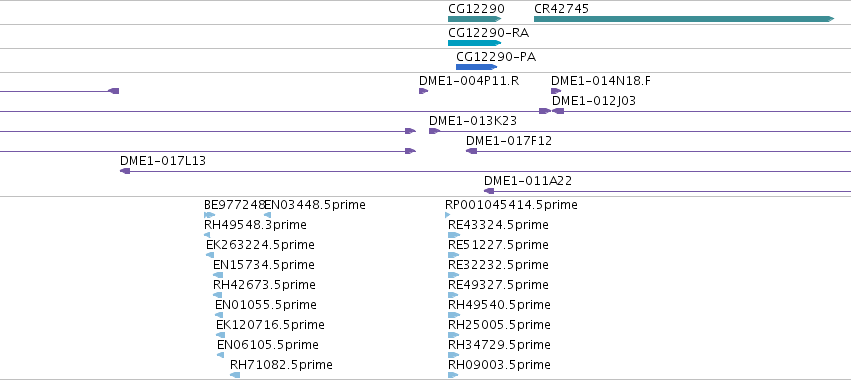Click the RH42673.5prime EST arrow glyph
This screenshot has height=380, width=851.
tap(218, 295)
